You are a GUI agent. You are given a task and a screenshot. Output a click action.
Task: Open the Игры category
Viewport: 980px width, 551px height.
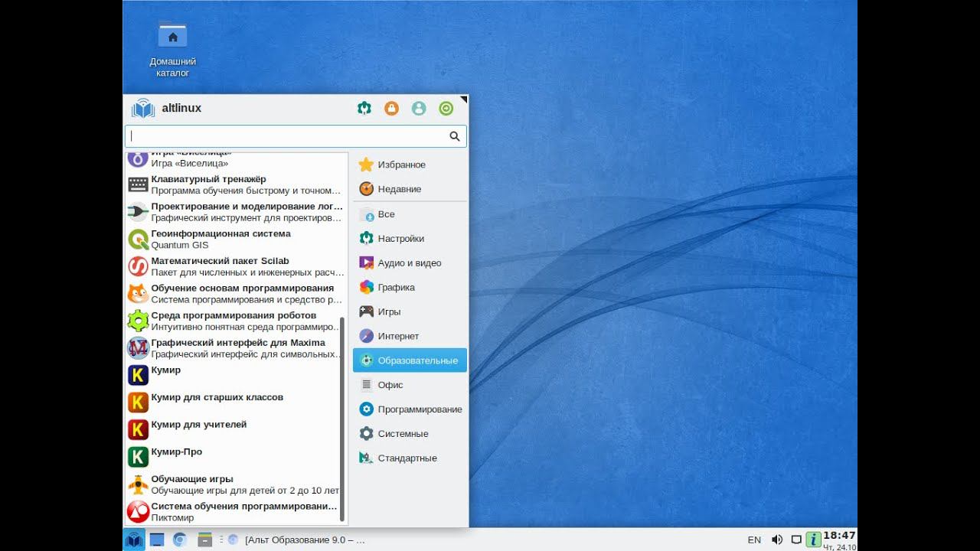pyautogui.click(x=410, y=312)
